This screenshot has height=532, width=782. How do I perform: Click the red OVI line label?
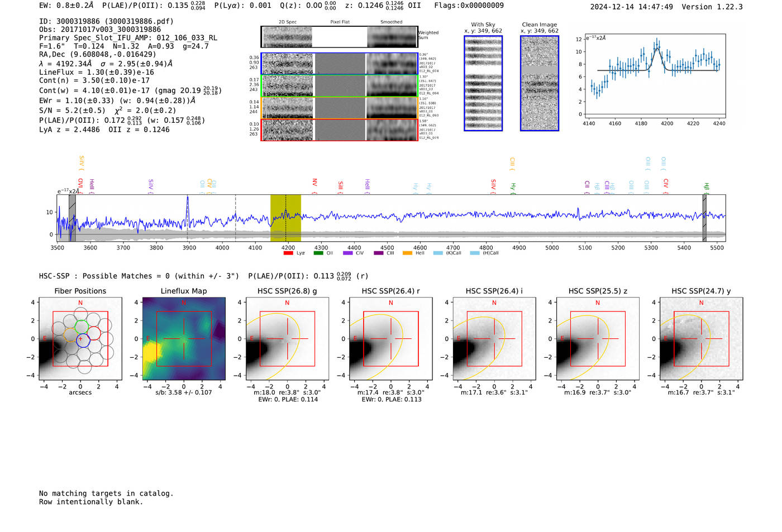(x=80, y=185)
